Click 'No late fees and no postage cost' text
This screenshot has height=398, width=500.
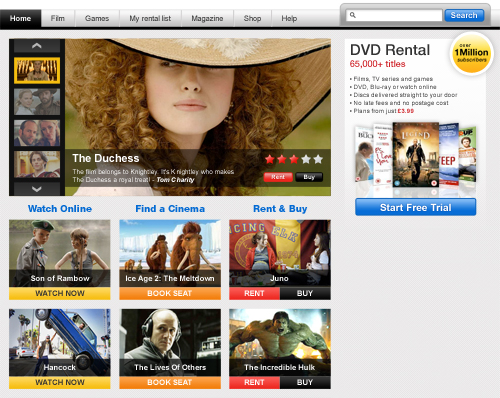pyautogui.click(x=401, y=103)
